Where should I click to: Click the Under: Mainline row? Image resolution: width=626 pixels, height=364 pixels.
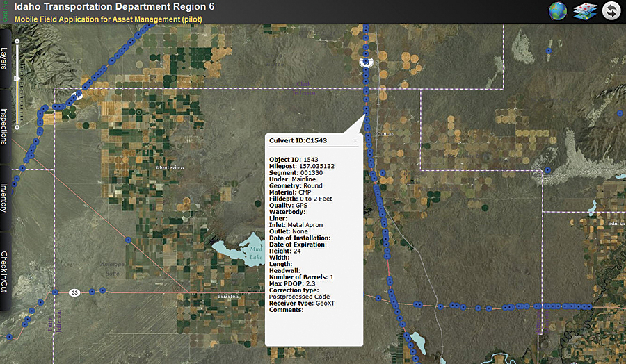coord(292,179)
